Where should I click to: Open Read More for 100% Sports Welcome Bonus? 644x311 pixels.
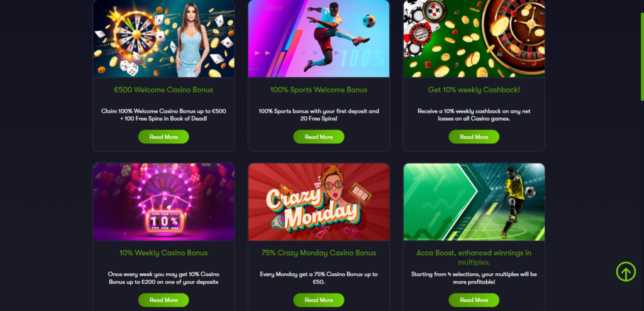319,136
